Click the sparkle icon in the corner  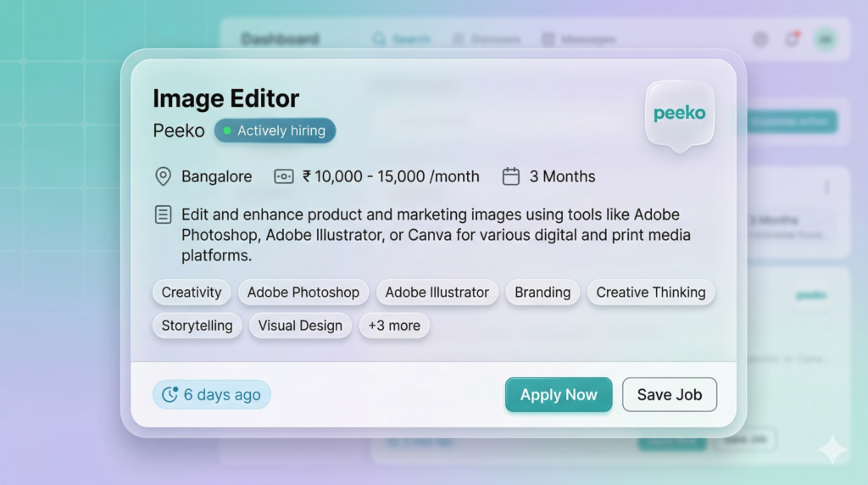(x=832, y=450)
